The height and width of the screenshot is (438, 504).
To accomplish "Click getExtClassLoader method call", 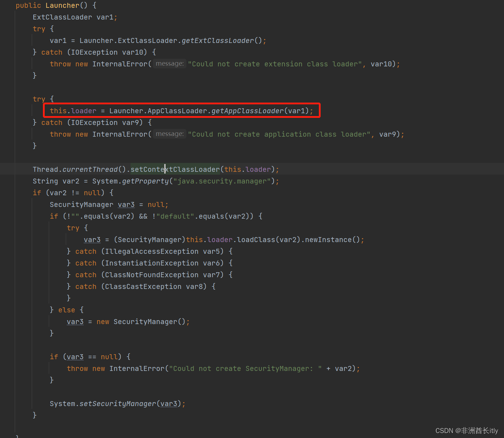I will pos(218,40).
